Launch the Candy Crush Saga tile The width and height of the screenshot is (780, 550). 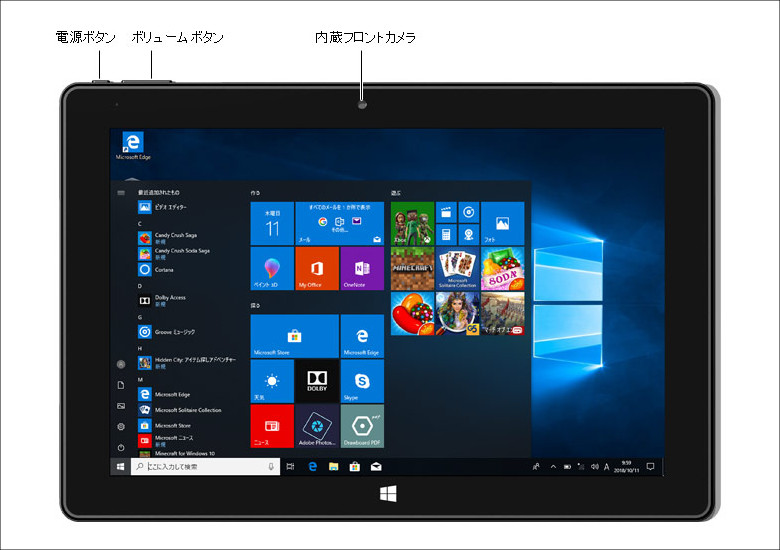(412, 314)
